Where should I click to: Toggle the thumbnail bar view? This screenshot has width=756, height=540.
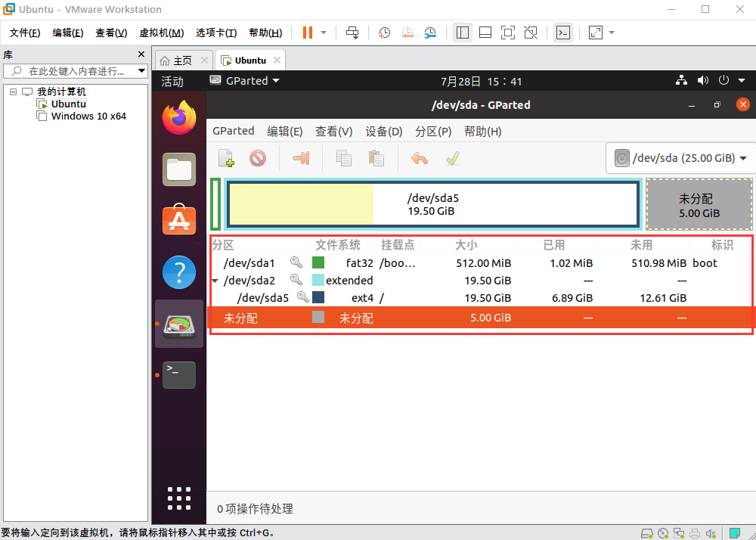[485, 33]
